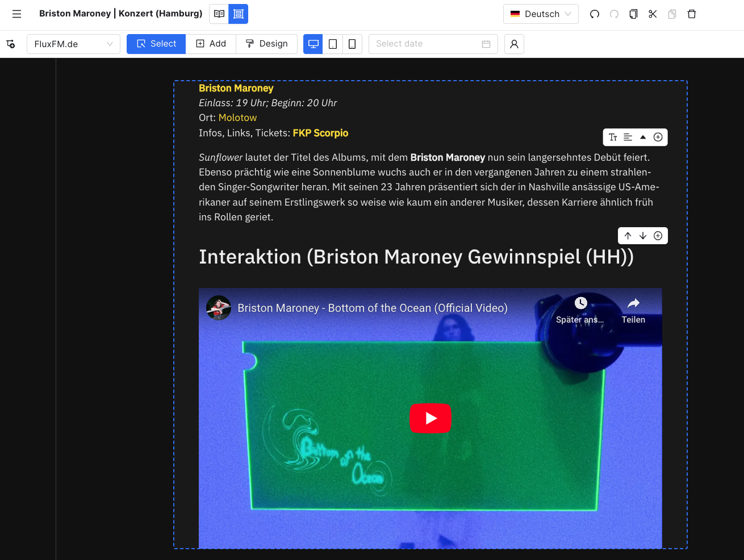
Task: Click the YouTube channel avatar
Action: [219, 308]
